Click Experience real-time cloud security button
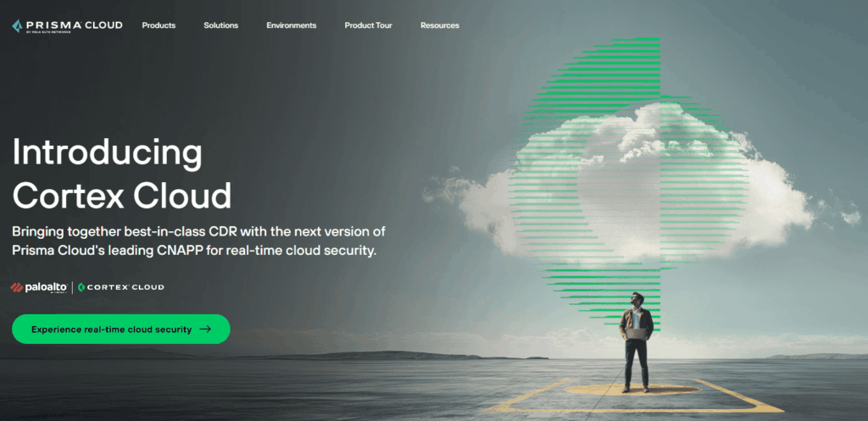This screenshot has width=868, height=421. click(120, 330)
